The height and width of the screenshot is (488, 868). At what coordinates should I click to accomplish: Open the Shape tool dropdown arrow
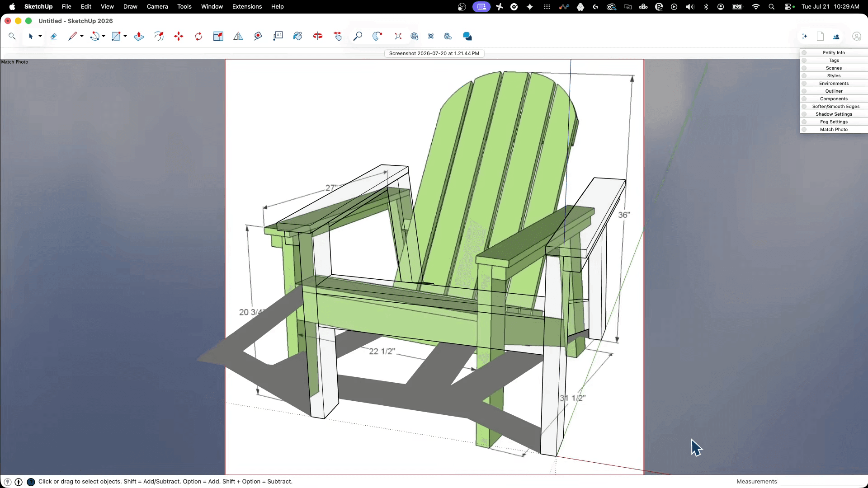click(x=125, y=37)
